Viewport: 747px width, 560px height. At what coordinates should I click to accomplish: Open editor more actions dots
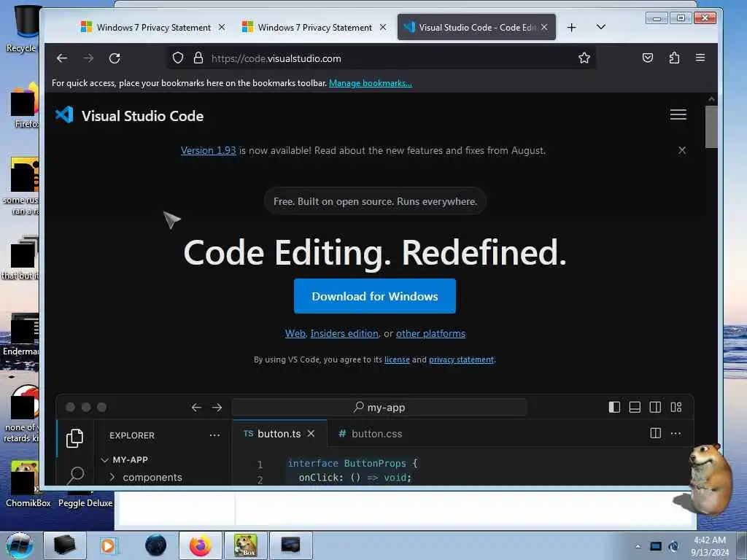pos(676,433)
